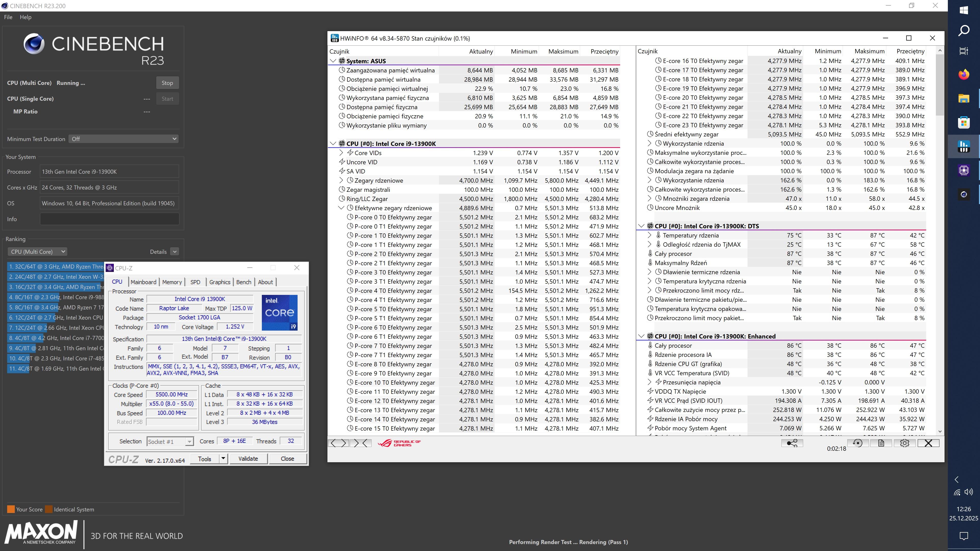Click the HWiNFO share network icon
This screenshot has height=551, width=980.
click(792, 443)
